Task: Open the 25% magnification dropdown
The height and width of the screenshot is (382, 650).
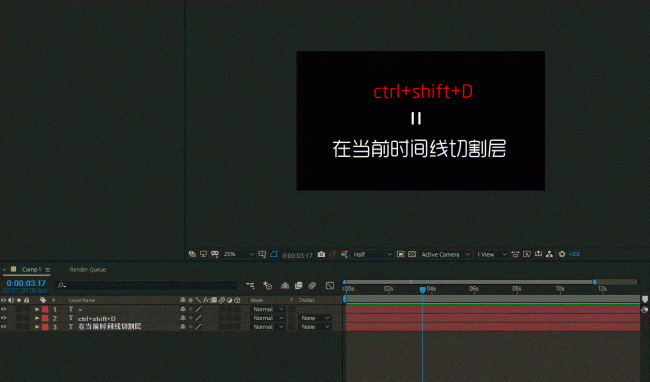Action: [238, 254]
